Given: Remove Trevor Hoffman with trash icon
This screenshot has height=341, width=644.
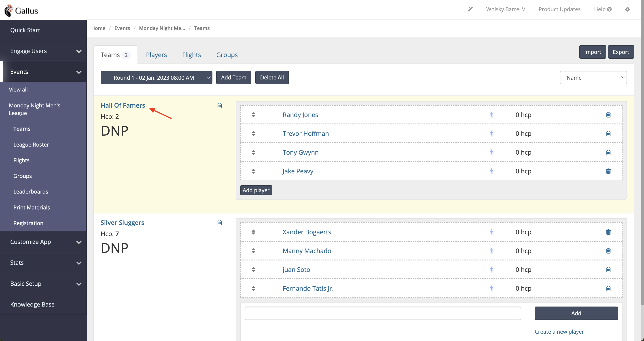Looking at the screenshot, I should [608, 134].
